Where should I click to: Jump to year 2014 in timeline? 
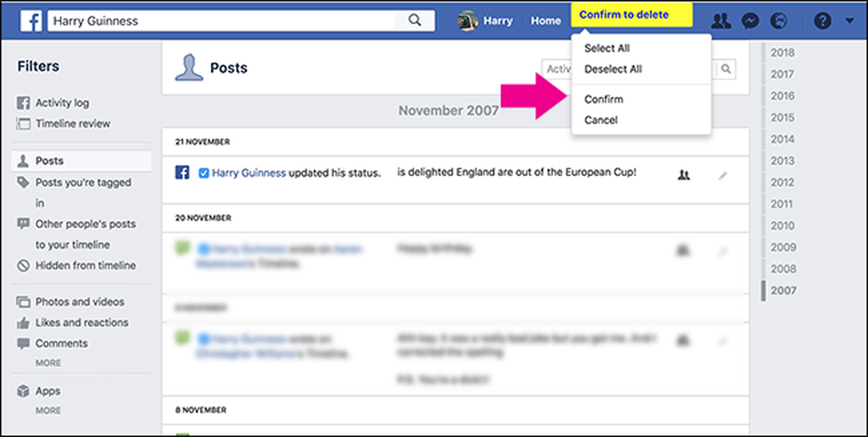782,139
